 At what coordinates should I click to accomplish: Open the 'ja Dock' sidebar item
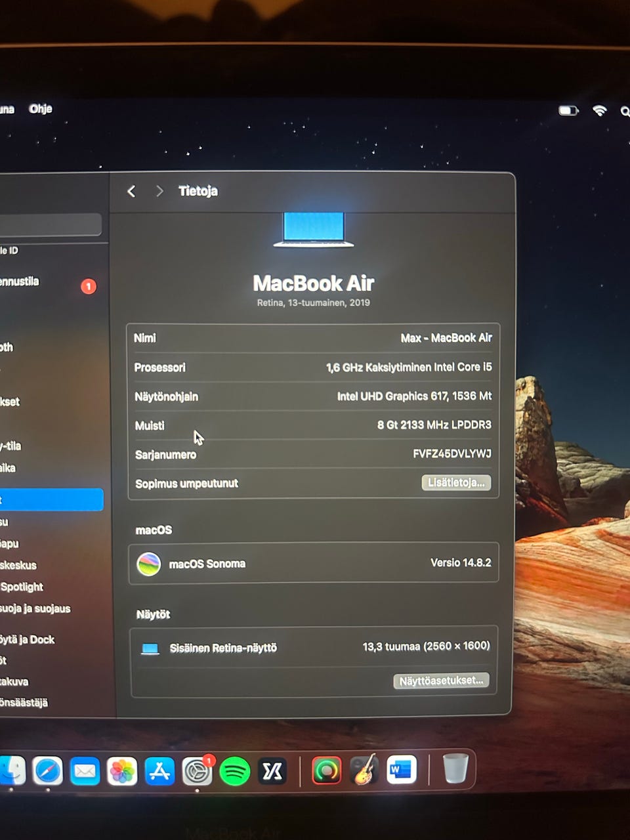pyautogui.click(x=27, y=639)
